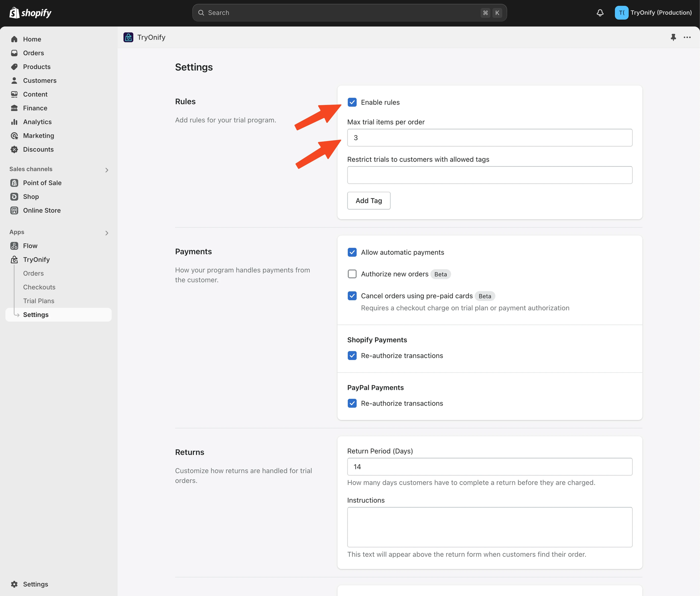Image resolution: width=700 pixels, height=596 pixels.
Task: Click the Analytics bar chart icon
Action: tap(14, 122)
